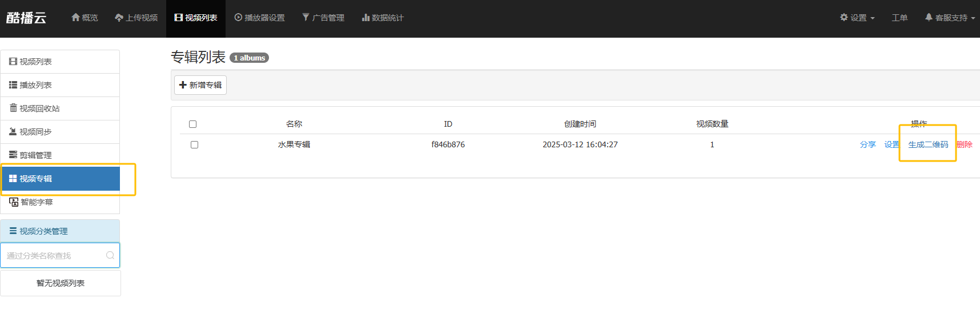The width and height of the screenshot is (980, 310).
Task: Click the bell icon beside 客服支持
Action: pos(929,17)
